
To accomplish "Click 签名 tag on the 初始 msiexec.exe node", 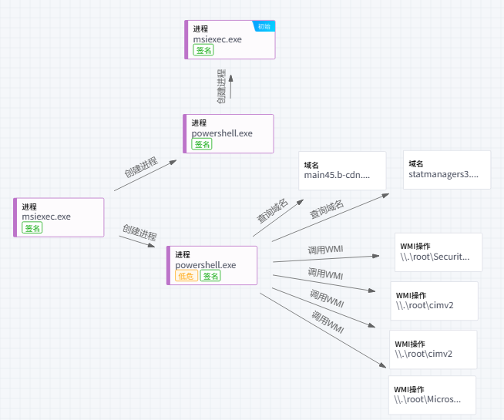I will point(203,50).
